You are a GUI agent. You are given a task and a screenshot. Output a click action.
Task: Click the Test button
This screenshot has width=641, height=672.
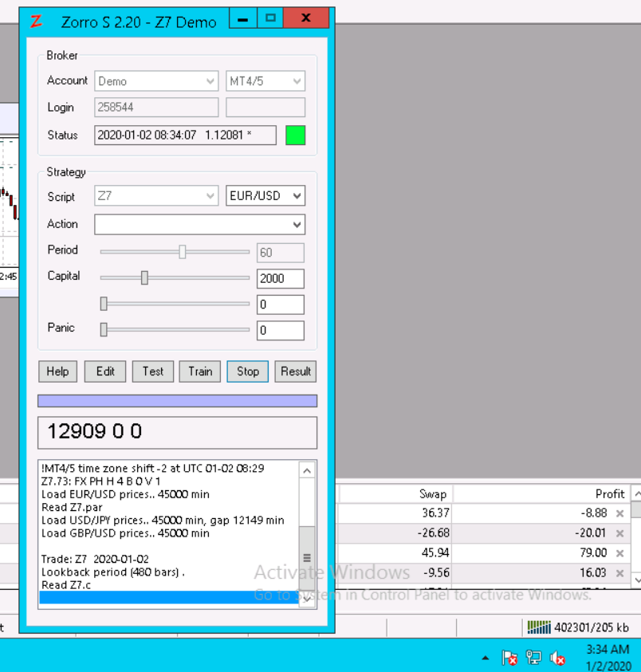[153, 371]
